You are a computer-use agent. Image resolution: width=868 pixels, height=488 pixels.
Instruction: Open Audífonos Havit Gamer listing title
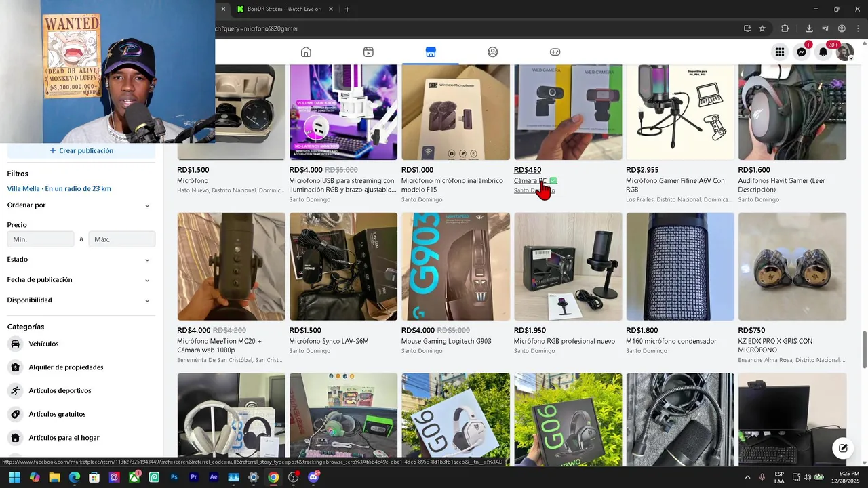[x=782, y=185]
